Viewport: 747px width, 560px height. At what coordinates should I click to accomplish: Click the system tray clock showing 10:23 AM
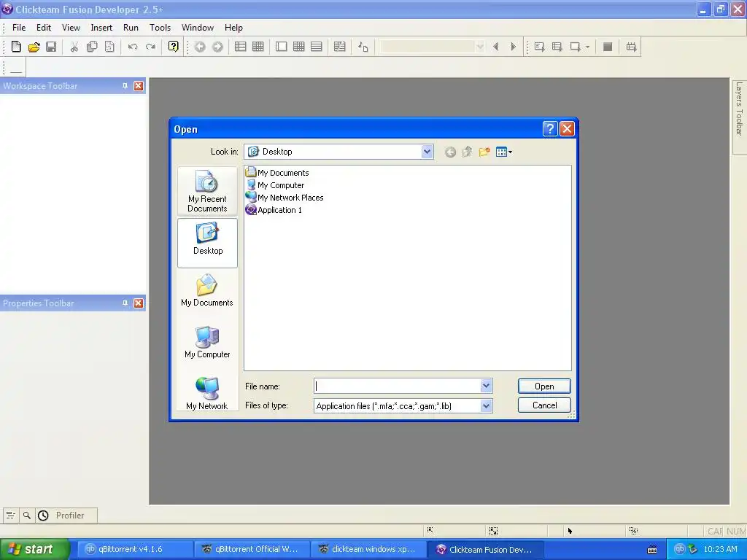pyautogui.click(x=720, y=549)
